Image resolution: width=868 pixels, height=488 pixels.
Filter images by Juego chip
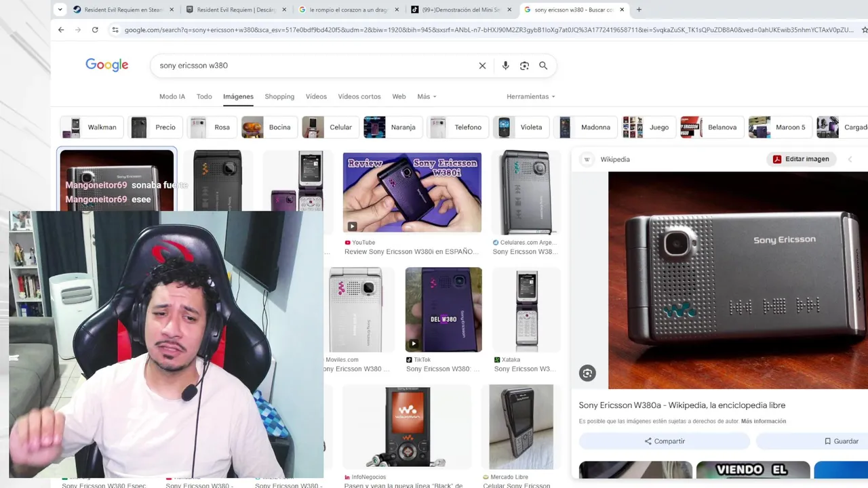point(648,127)
